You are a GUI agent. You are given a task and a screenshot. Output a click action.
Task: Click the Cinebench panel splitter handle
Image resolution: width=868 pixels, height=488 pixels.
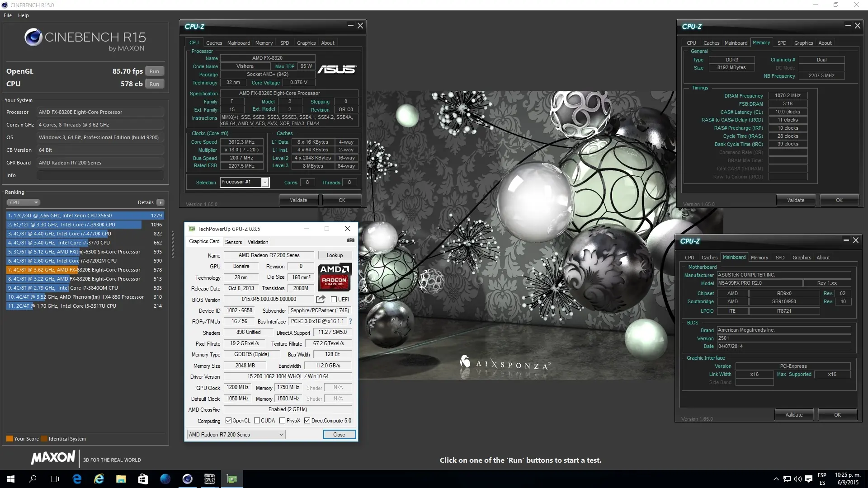pos(173,244)
